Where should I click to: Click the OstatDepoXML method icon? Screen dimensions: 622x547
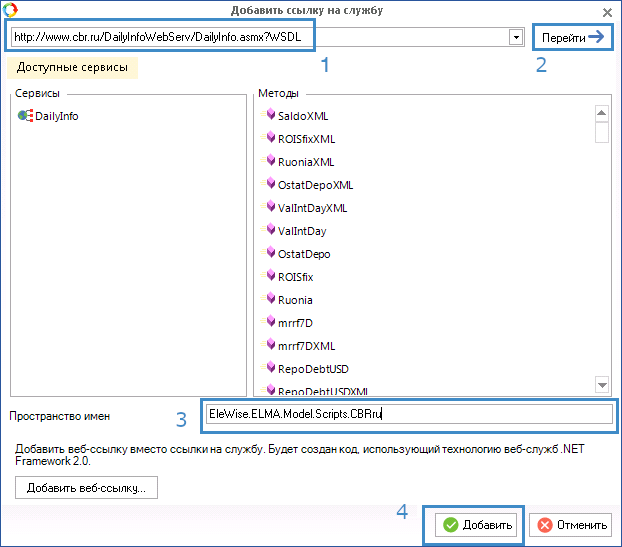(270, 184)
